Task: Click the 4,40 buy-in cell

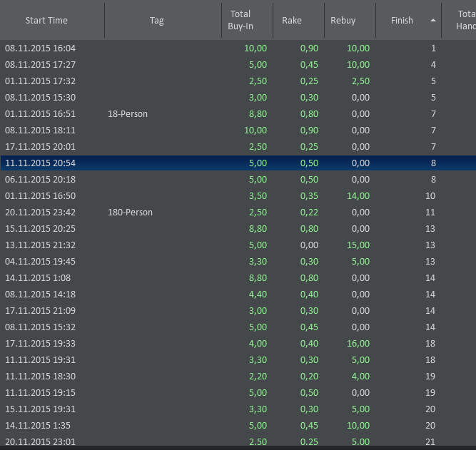Action: 257,295
